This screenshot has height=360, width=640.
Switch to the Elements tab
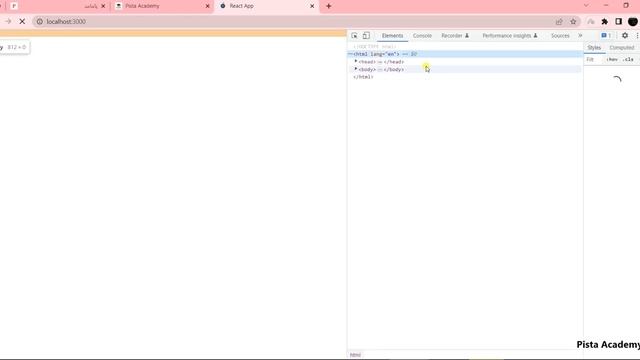point(392,36)
